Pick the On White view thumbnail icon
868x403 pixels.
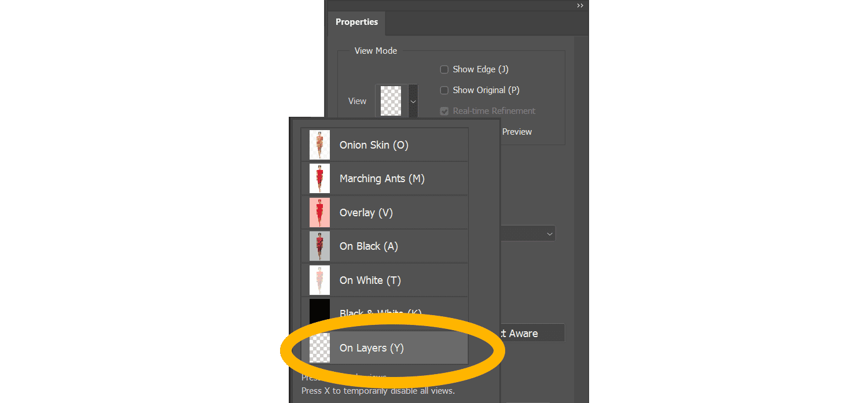coord(319,280)
